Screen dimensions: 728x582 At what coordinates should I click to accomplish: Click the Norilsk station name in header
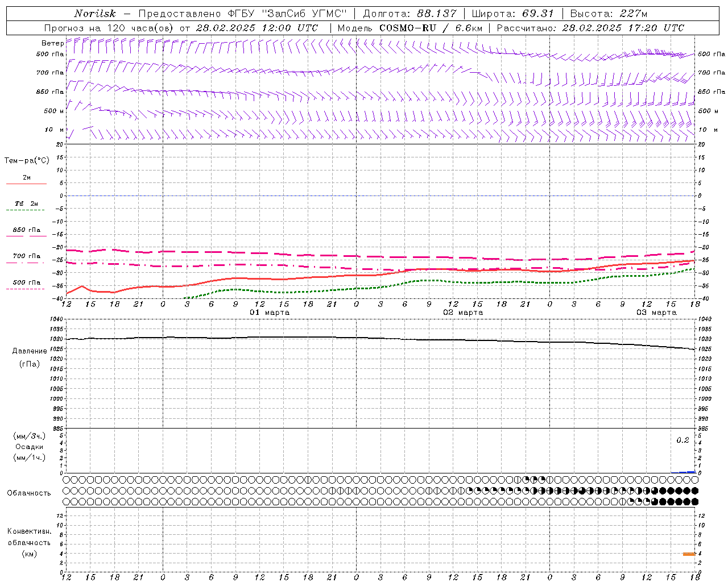coord(95,14)
